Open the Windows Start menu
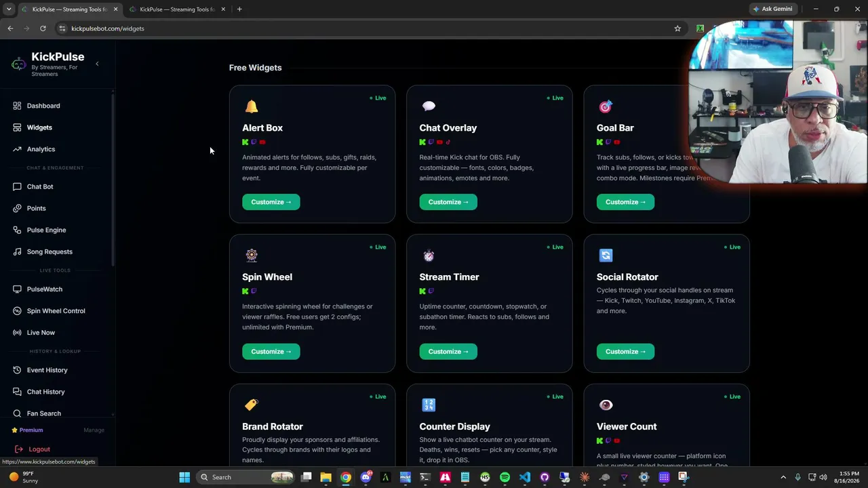 coord(184,477)
